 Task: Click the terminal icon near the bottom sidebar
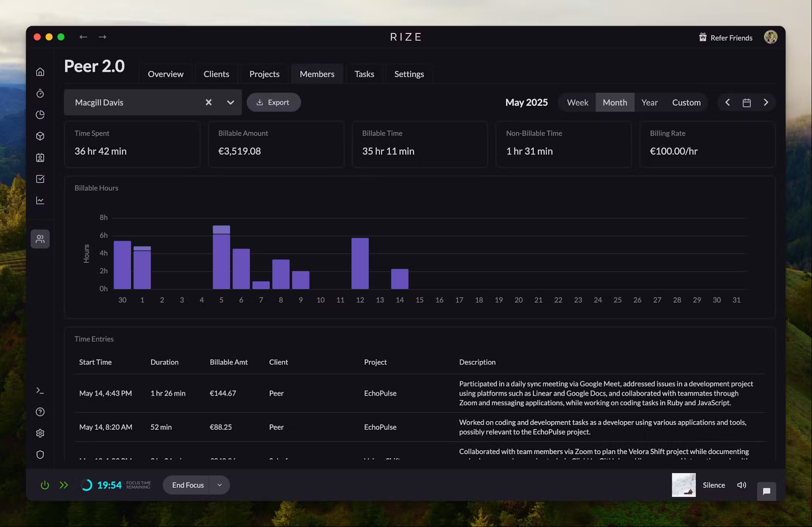(x=40, y=391)
